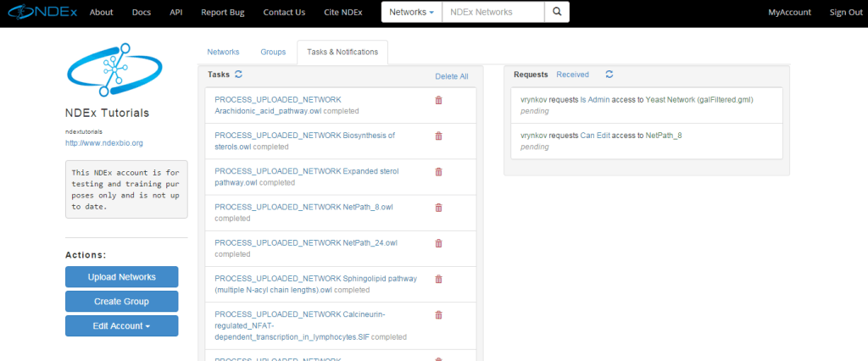Open the NetPath_8 link in Requests

pos(664,136)
